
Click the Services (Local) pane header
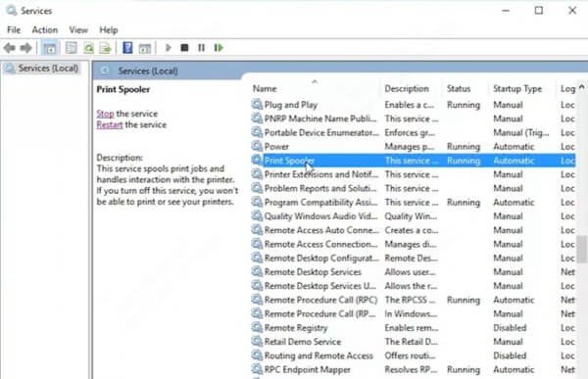tap(148, 71)
